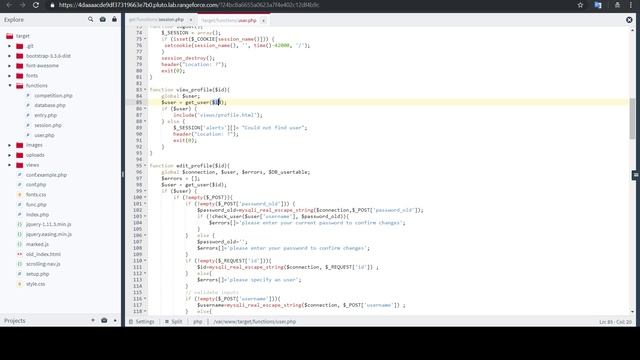Click the bootstrap-3.3.6-dist folder icon

(20, 56)
